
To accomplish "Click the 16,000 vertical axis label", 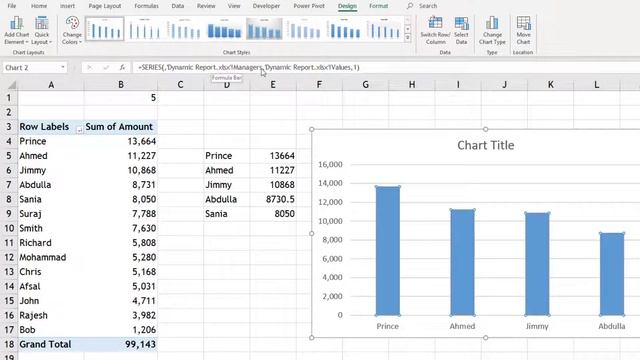I will (x=330, y=164).
